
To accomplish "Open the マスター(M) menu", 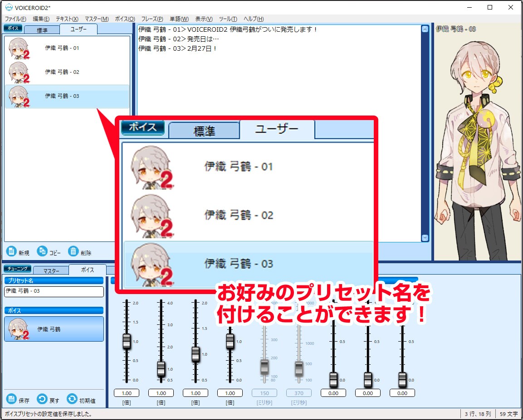I will pyautogui.click(x=97, y=19).
